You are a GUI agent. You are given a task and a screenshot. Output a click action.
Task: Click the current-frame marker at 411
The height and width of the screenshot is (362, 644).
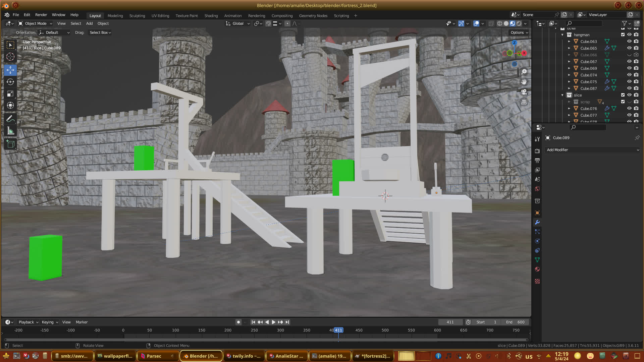[x=338, y=330]
